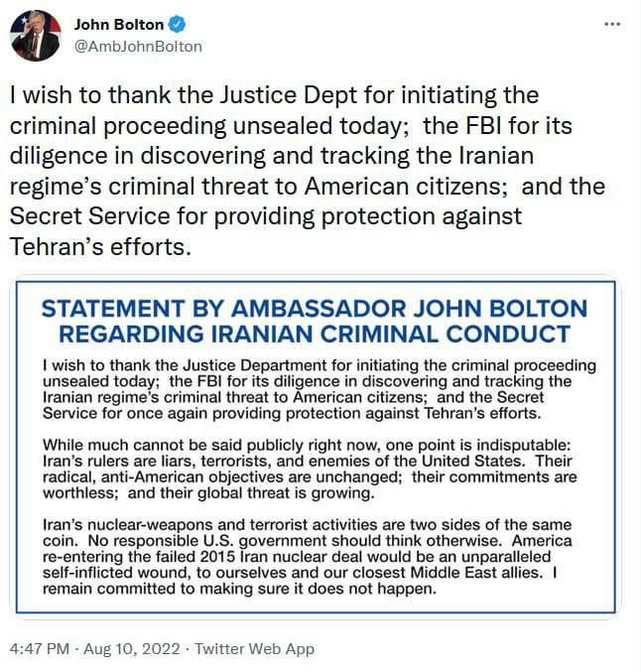The width and height of the screenshot is (641, 672).
Task: Click 'Regarding Iranian Criminal Conduct' headline line
Action: [x=314, y=334]
